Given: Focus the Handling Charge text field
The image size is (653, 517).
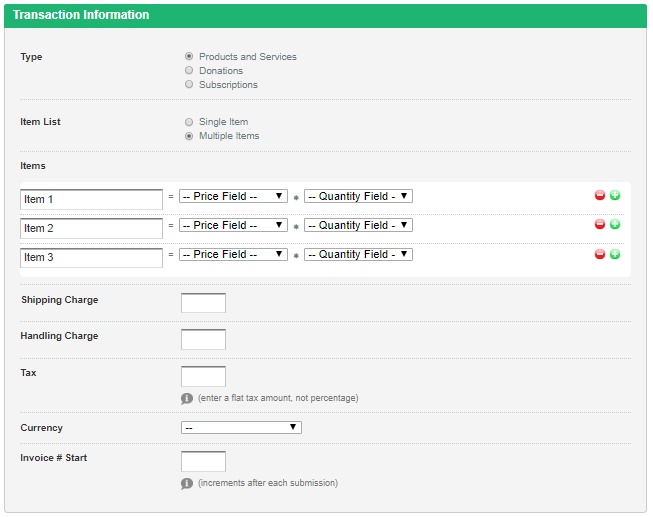Looking at the screenshot, I should (203, 340).
